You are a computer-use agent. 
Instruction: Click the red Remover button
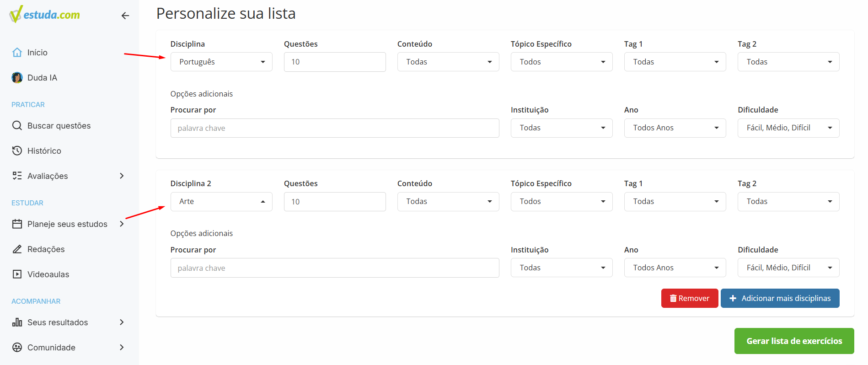point(690,298)
